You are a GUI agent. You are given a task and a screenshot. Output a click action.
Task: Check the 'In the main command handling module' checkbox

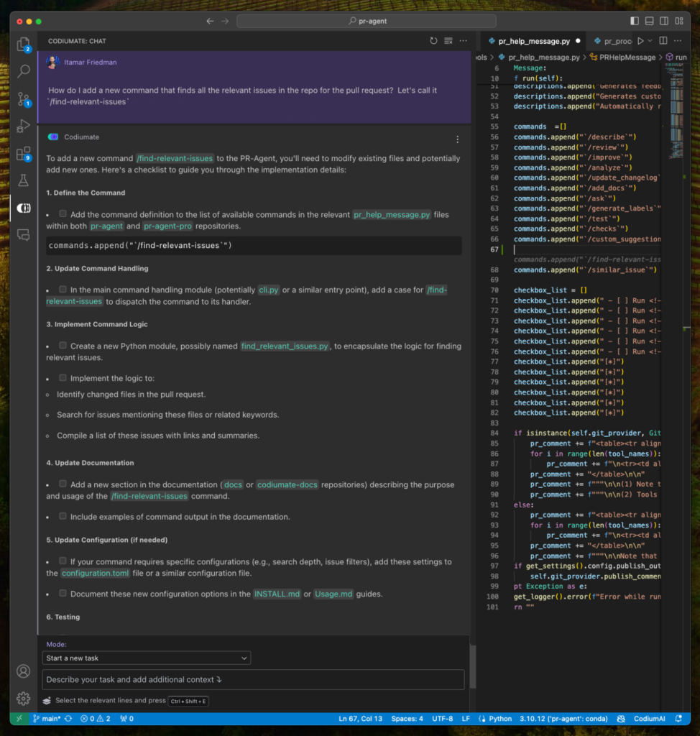(63, 289)
